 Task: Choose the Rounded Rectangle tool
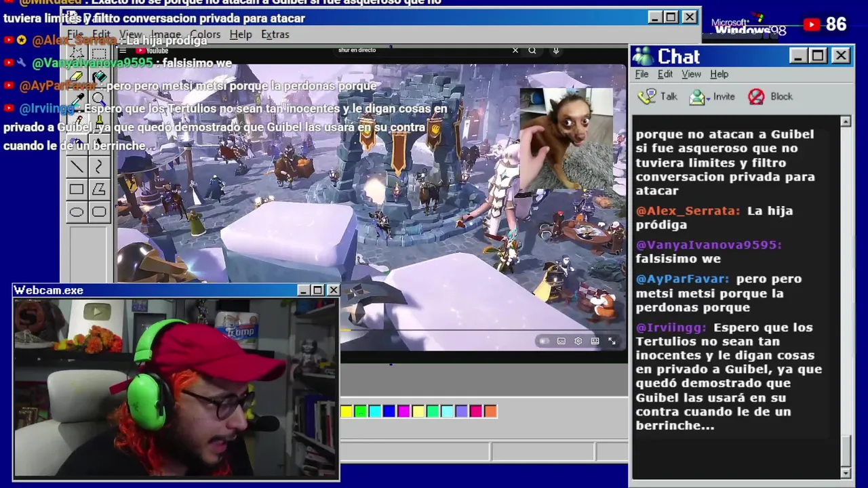(x=99, y=212)
